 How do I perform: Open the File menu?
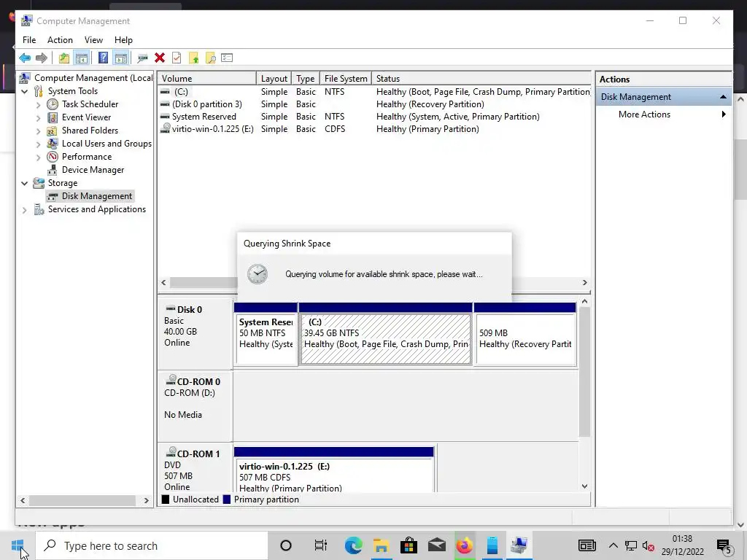tap(29, 40)
